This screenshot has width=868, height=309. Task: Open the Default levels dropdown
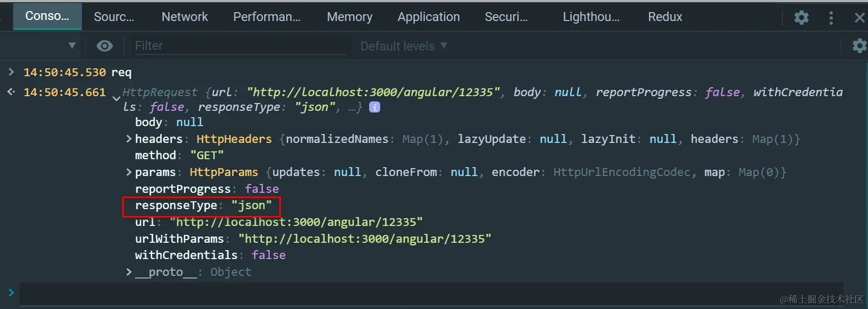pos(403,46)
